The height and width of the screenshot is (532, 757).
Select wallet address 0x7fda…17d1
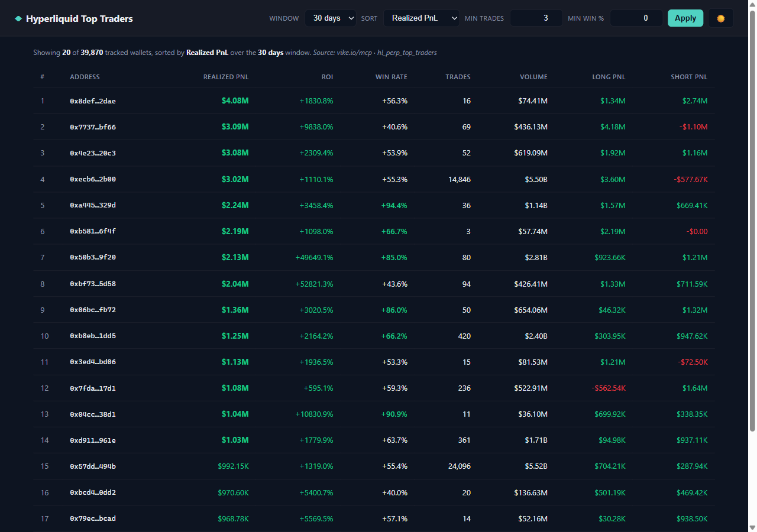click(93, 388)
